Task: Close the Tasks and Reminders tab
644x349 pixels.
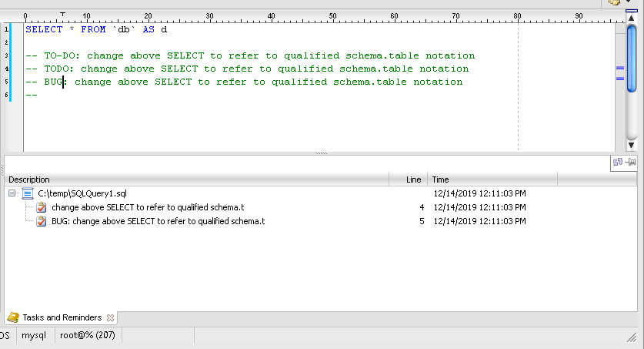Action: [x=110, y=317]
